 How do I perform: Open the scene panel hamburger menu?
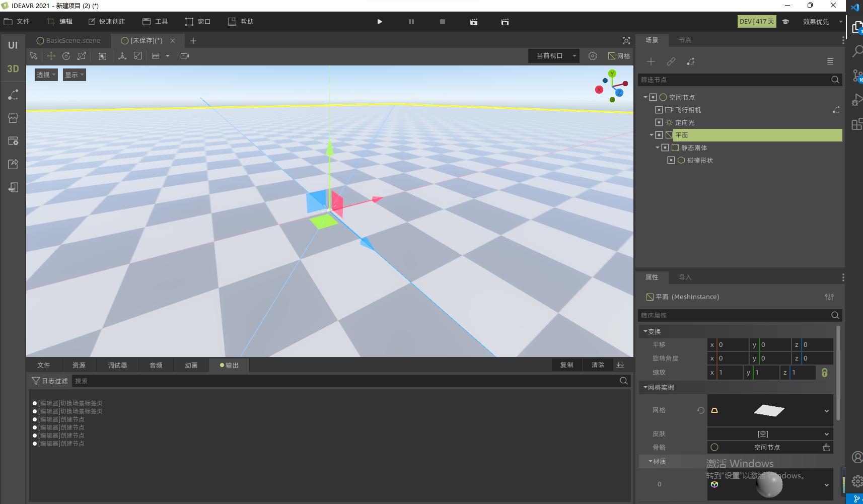tap(830, 61)
